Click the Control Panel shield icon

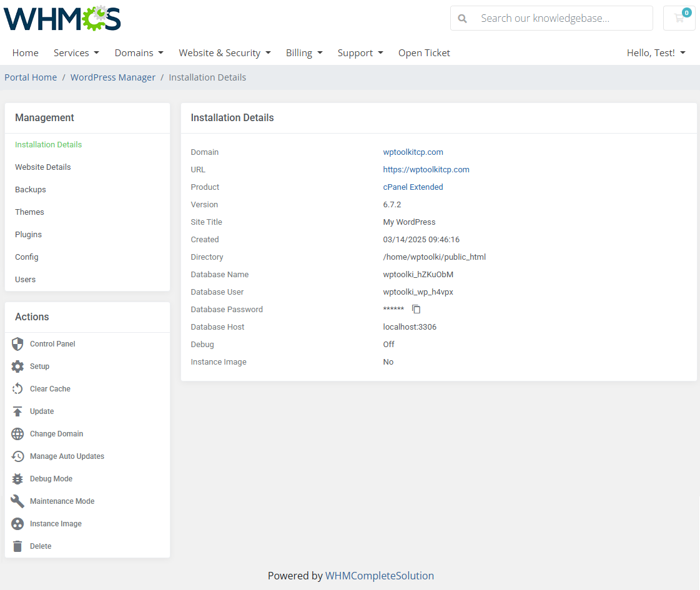[x=17, y=343]
